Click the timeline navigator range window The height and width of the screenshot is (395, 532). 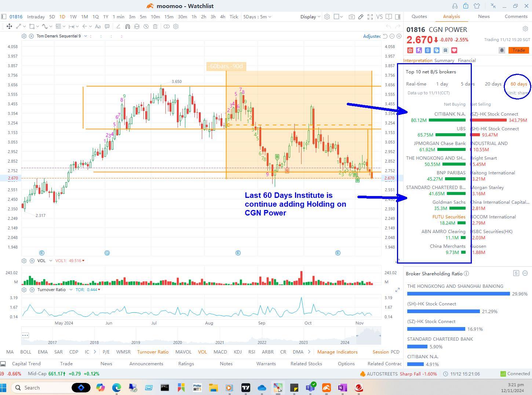pos(369,336)
